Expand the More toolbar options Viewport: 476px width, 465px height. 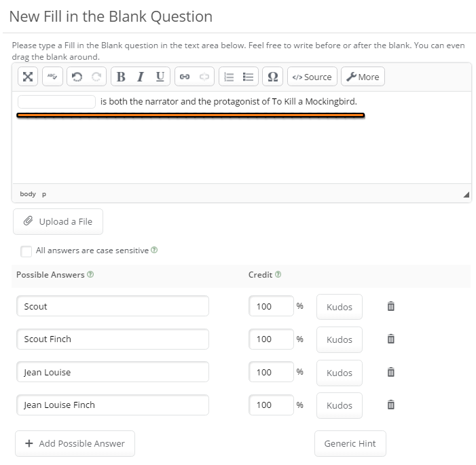(x=363, y=77)
